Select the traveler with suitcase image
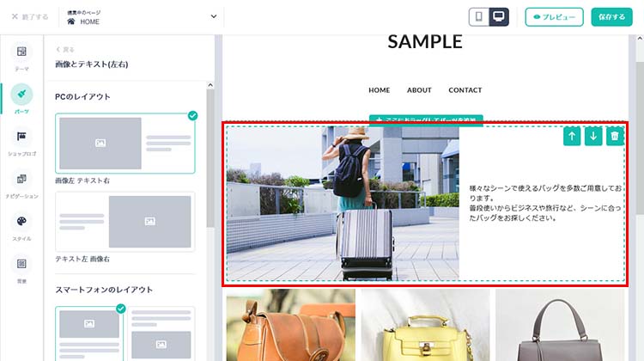 pos(343,204)
